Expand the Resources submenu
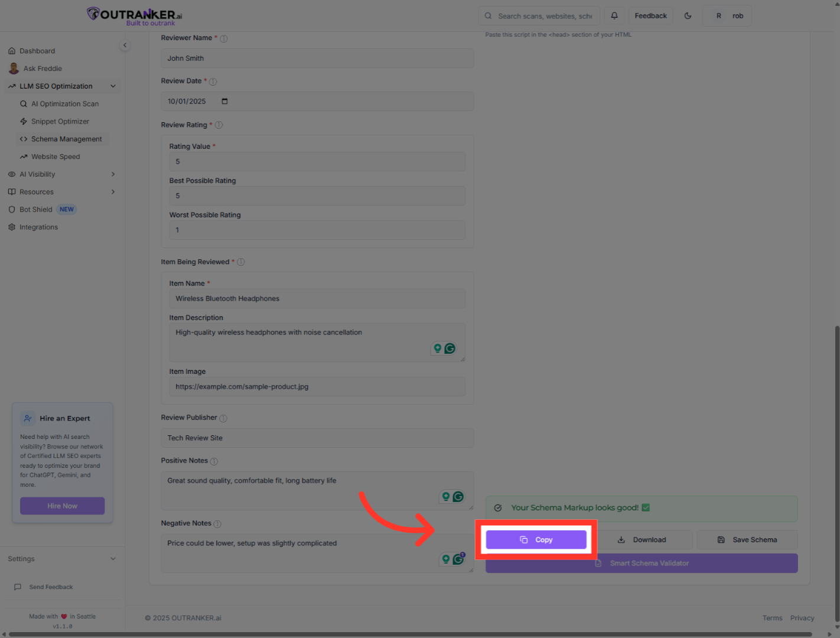 click(x=113, y=192)
